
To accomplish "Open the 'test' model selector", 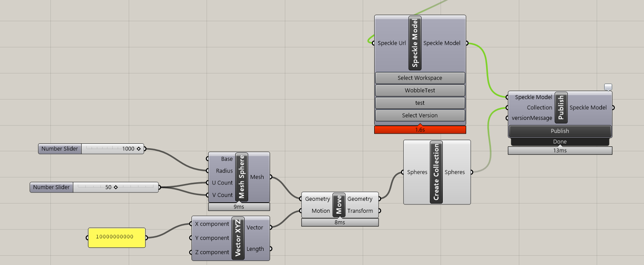I will [x=420, y=103].
